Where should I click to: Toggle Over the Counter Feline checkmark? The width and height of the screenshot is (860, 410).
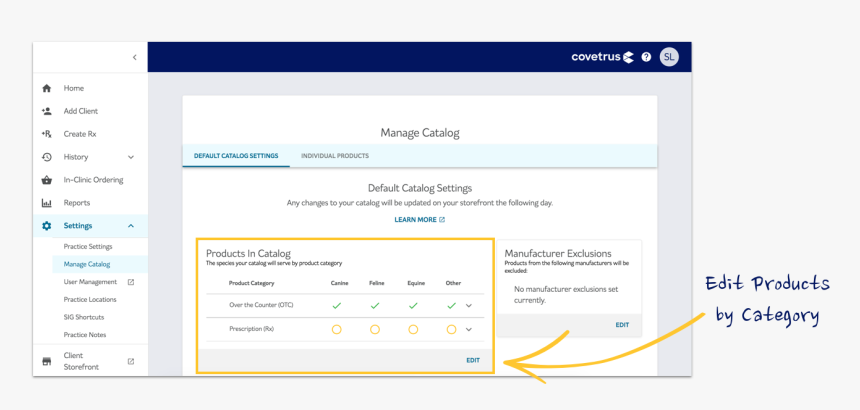pyautogui.click(x=375, y=305)
